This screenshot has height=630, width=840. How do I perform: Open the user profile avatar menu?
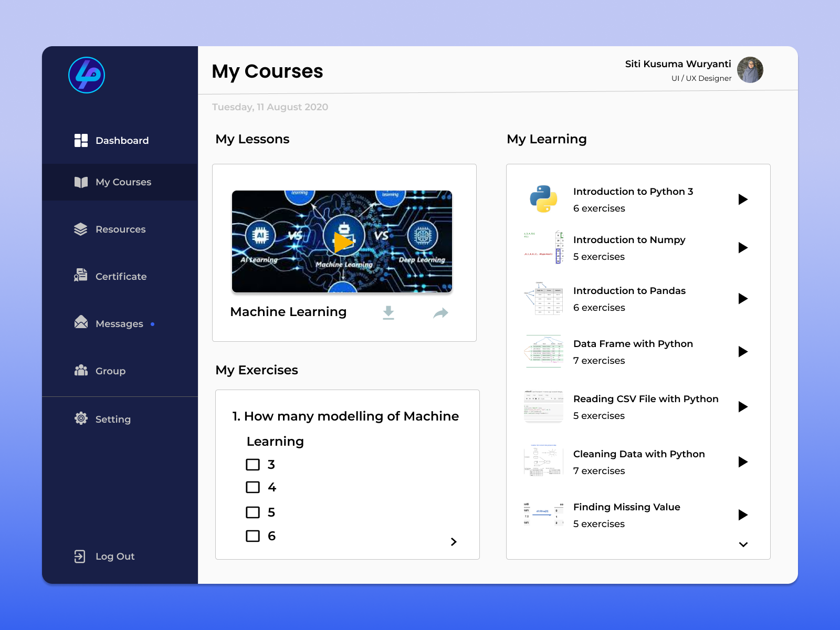[750, 70]
